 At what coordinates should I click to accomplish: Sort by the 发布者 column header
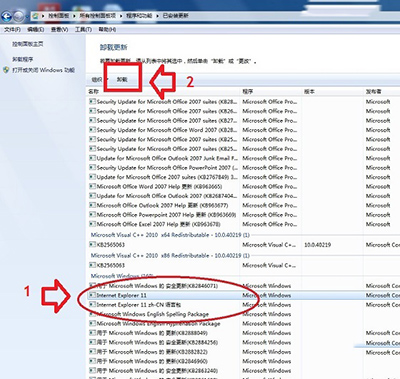374,91
